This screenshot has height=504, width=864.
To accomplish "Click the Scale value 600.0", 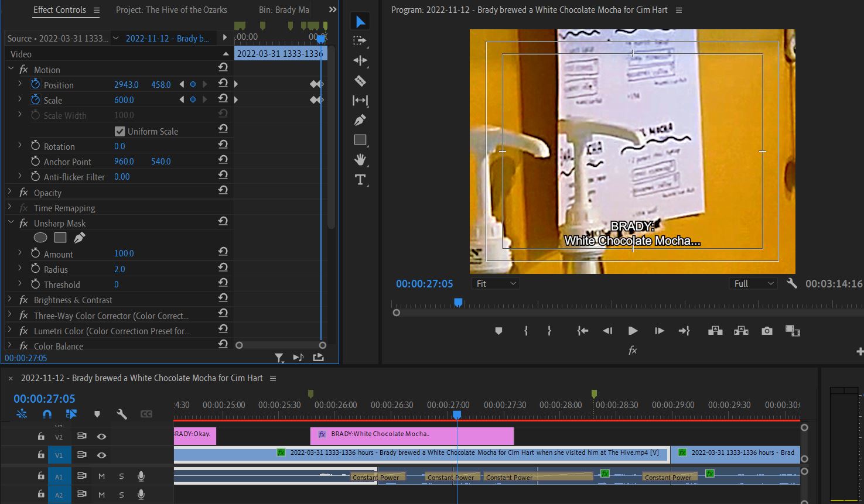I will tap(124, 100).
